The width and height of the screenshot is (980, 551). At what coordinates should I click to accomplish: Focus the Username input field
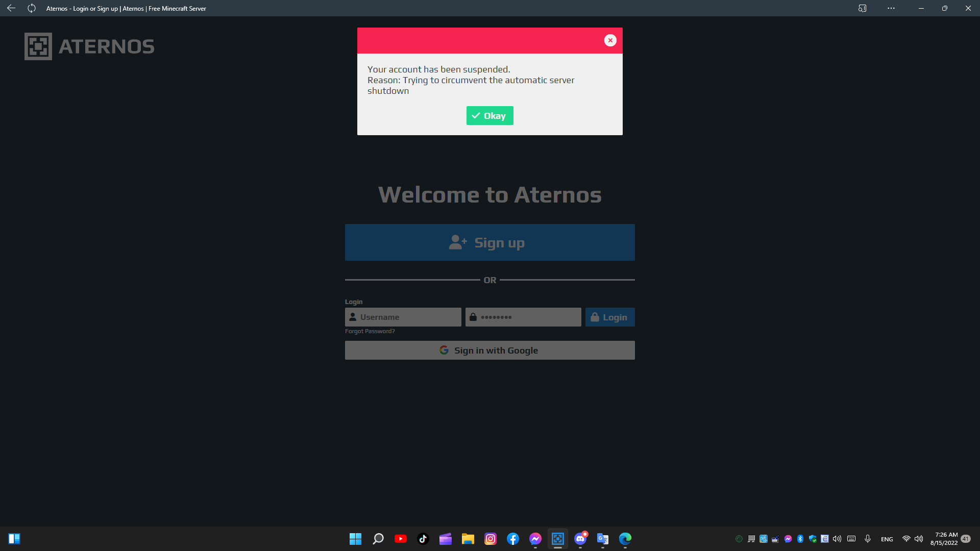403,317
